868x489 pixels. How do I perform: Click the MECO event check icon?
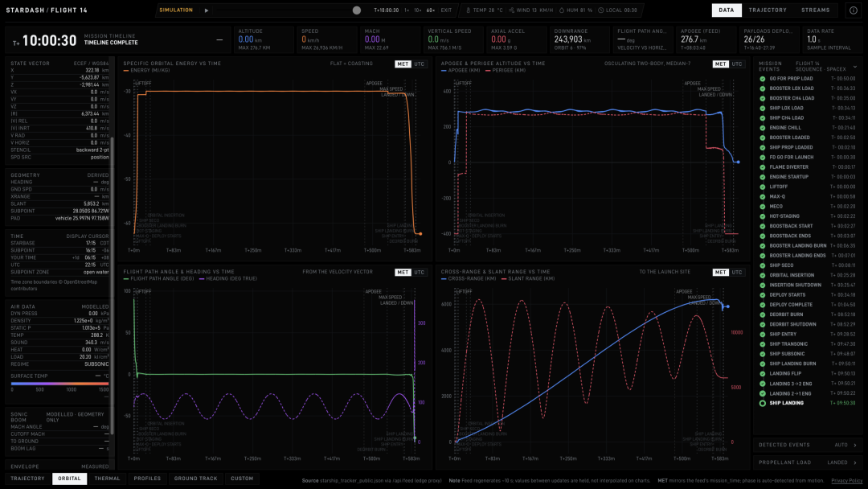point(762,207)
